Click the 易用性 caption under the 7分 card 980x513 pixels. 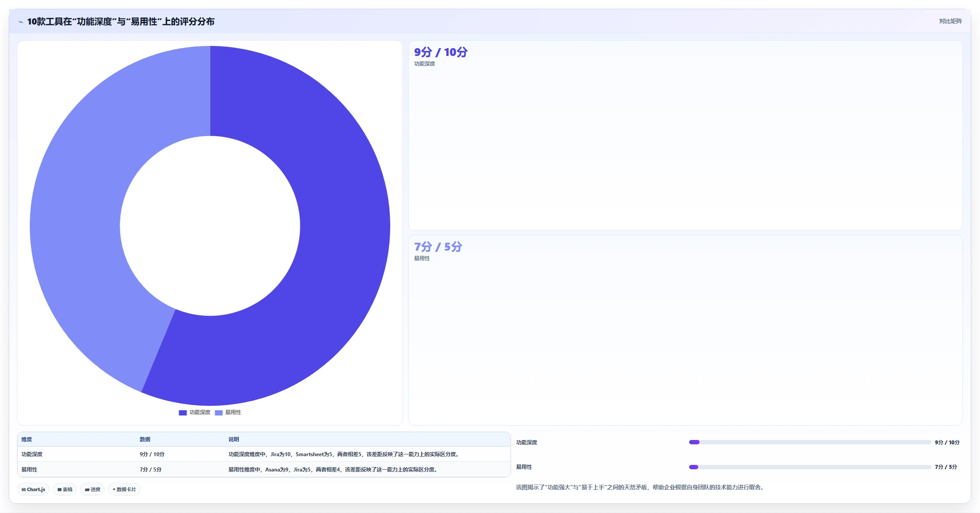[x=422, y=258]
